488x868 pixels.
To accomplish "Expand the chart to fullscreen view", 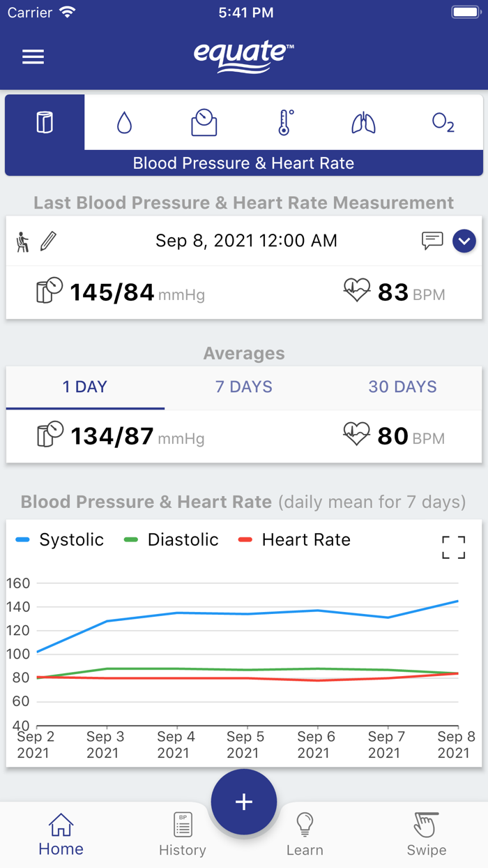I will (x=454, y=547).
